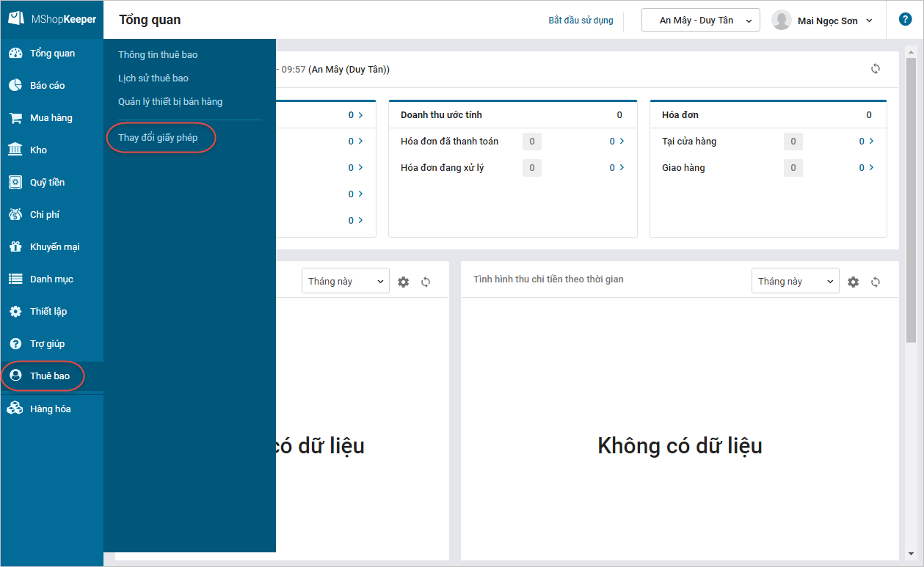Click Hóa đơn đang xử lý count badge

tap(532, 168)
